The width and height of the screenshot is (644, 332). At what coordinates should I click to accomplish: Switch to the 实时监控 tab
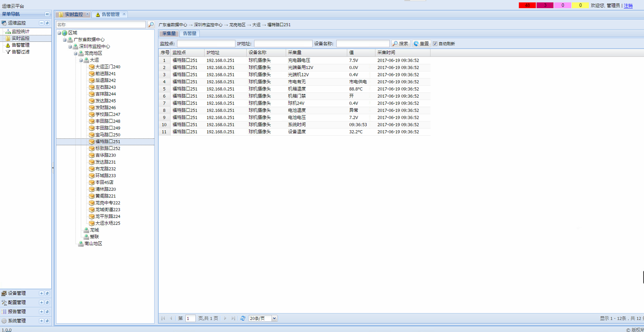click(x=74, y=14)
